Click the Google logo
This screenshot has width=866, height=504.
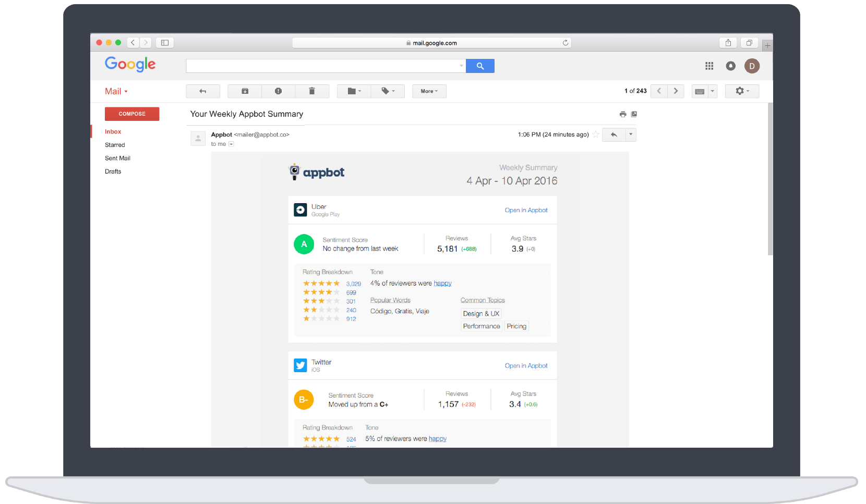(x=130, y=64)
